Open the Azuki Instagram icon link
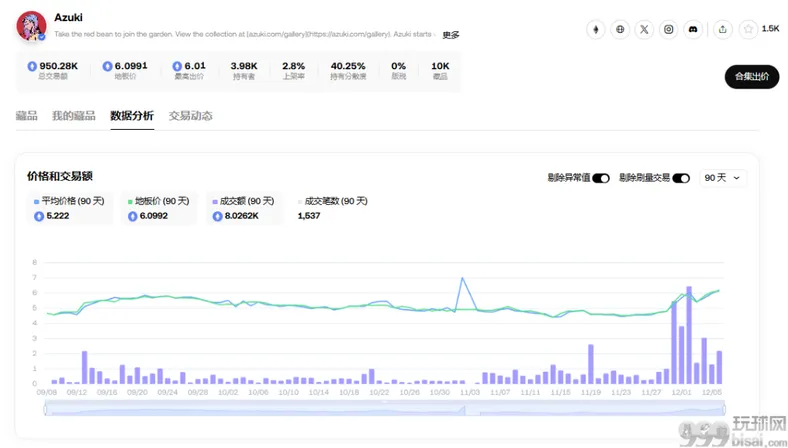This screenshot has width=788, height=448. [668, 29]
